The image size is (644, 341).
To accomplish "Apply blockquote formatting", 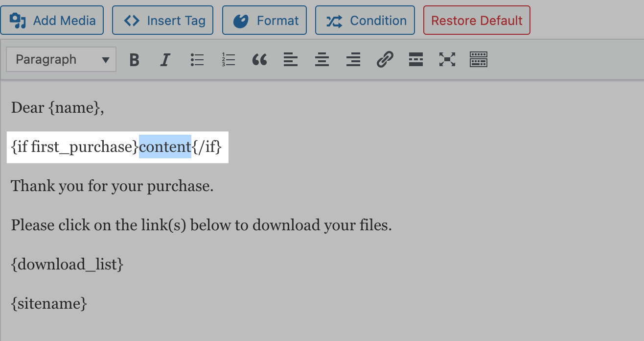I will [259, 59].
